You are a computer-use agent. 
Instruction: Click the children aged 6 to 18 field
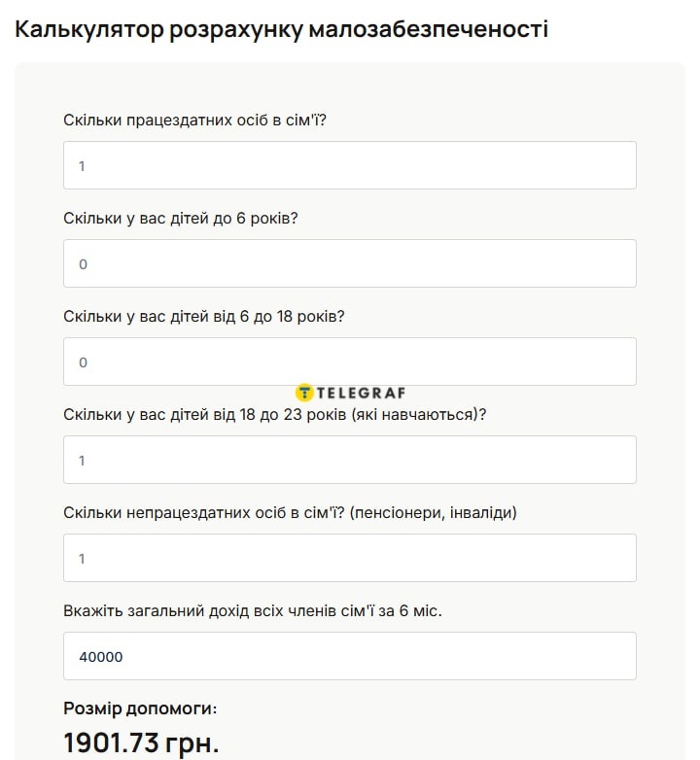[349, 362]
